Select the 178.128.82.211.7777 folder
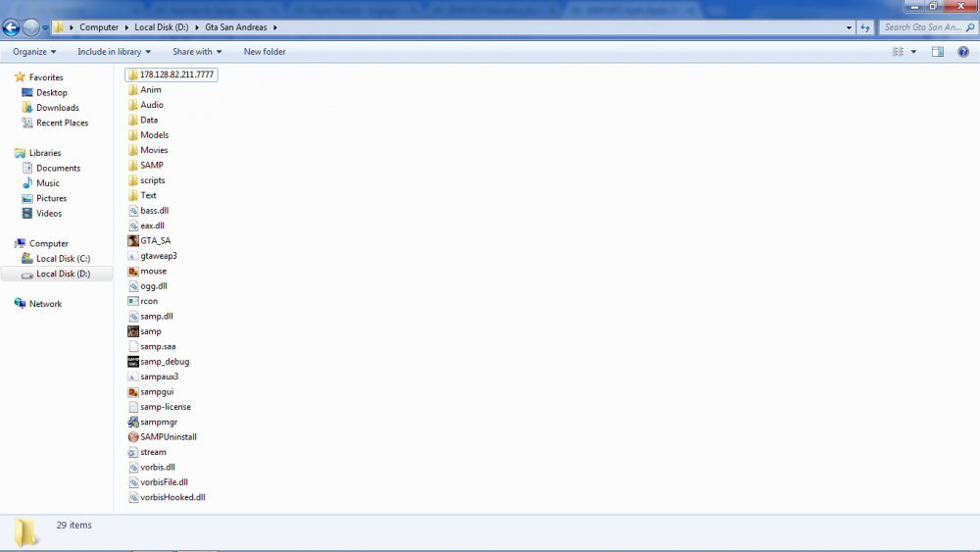980x552 pixels. tap(171, 75)
